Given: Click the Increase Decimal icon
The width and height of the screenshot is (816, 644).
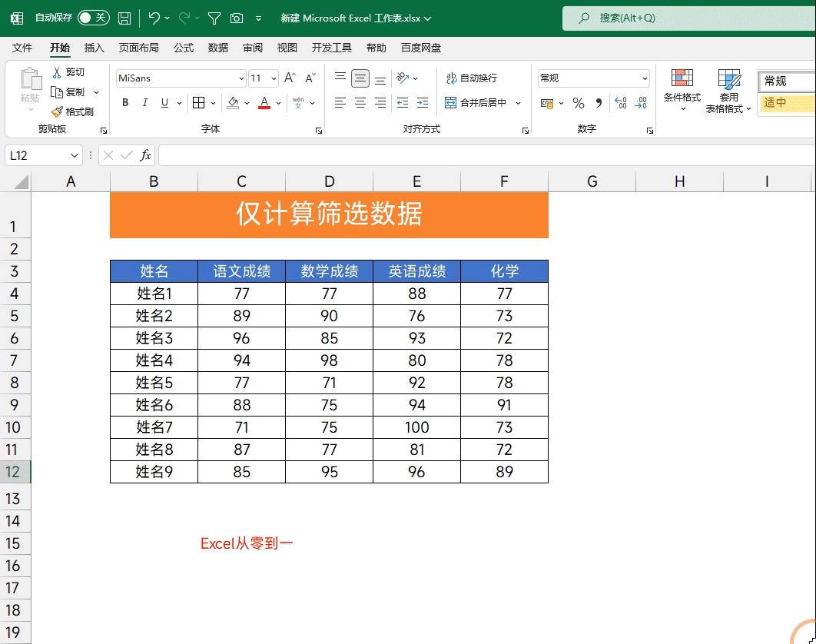Looking at the screenshot, I should pyautogui.click(x=621, y=102).
